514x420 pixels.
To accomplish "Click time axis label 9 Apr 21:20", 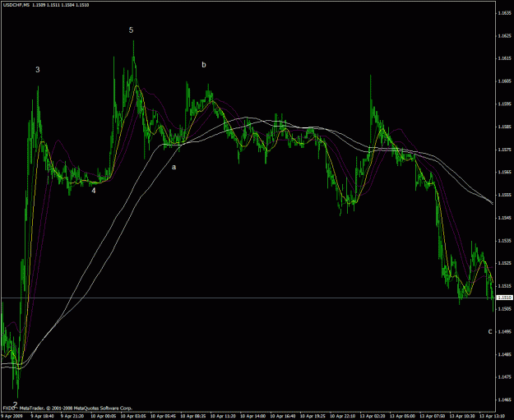I will point(72,416).
